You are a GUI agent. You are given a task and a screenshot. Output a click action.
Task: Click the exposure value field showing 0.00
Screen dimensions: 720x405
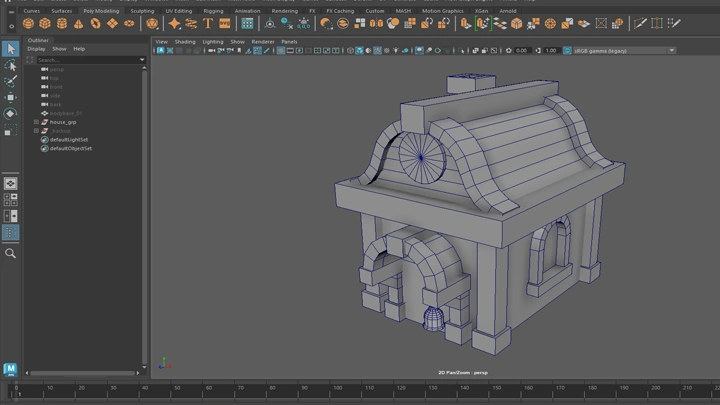pyautogui.click(x=522, y=51)
